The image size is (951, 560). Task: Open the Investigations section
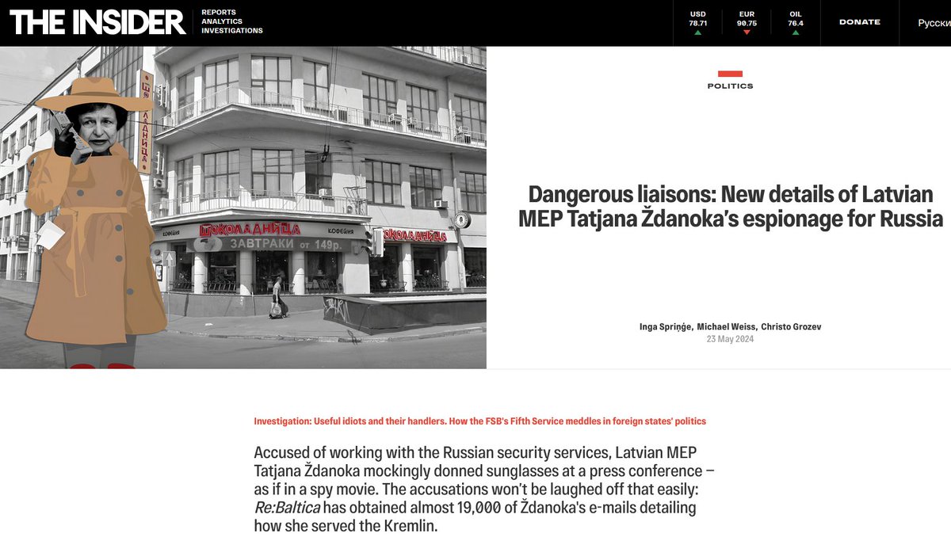232,31
